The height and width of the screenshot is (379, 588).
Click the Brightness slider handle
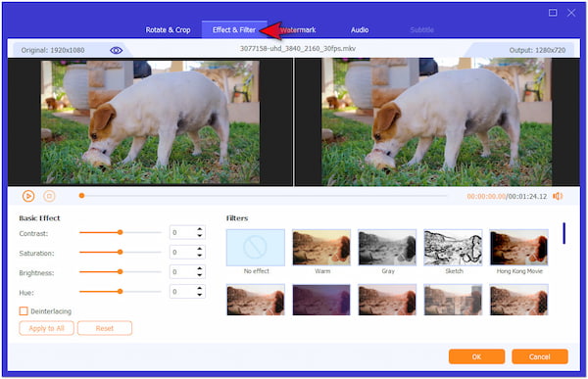click(x=120, y=272)
